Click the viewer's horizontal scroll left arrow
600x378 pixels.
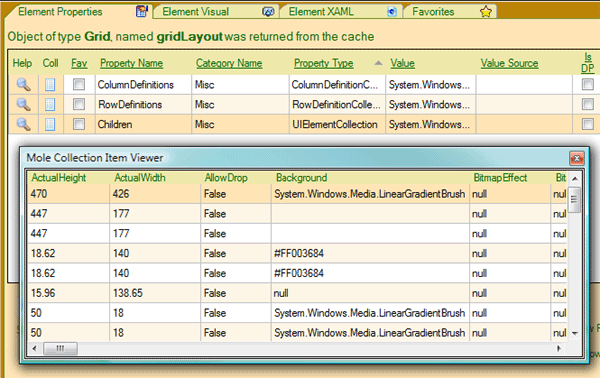click(34, 349)
